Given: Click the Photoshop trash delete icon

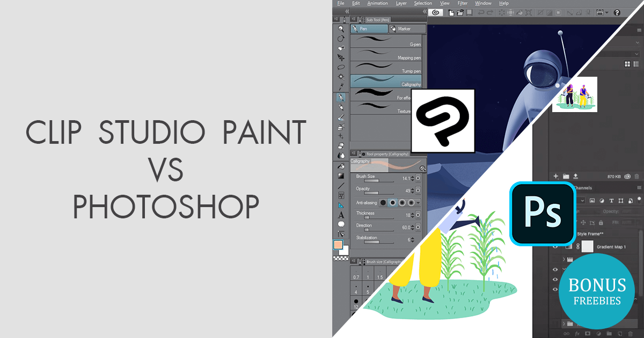Looking at the screenshot, I should click(637, 176).
